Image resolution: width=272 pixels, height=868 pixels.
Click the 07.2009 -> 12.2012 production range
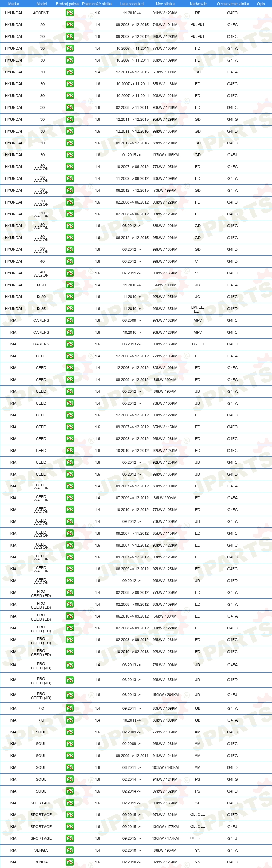click(x=132, y=498)
